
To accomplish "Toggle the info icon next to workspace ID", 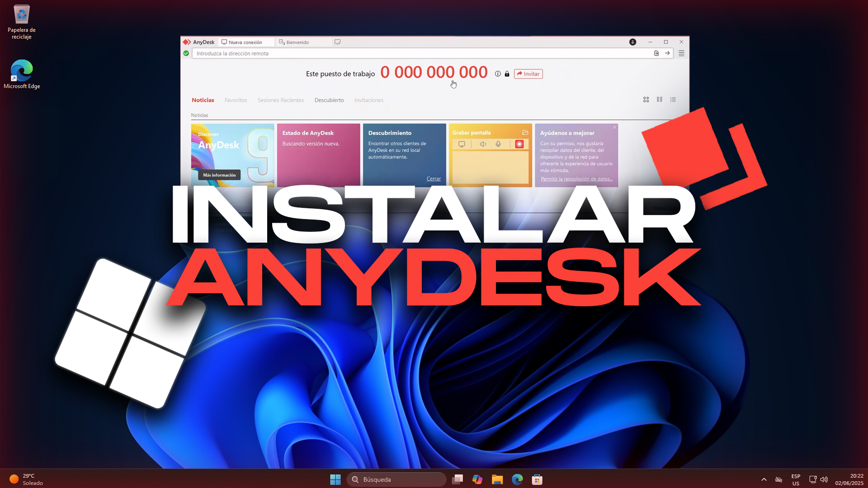I will [x=497, y=74].
